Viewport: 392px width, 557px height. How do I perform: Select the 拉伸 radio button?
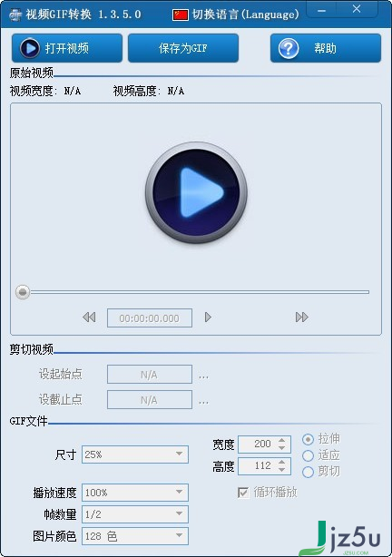(x=308, y=439)
